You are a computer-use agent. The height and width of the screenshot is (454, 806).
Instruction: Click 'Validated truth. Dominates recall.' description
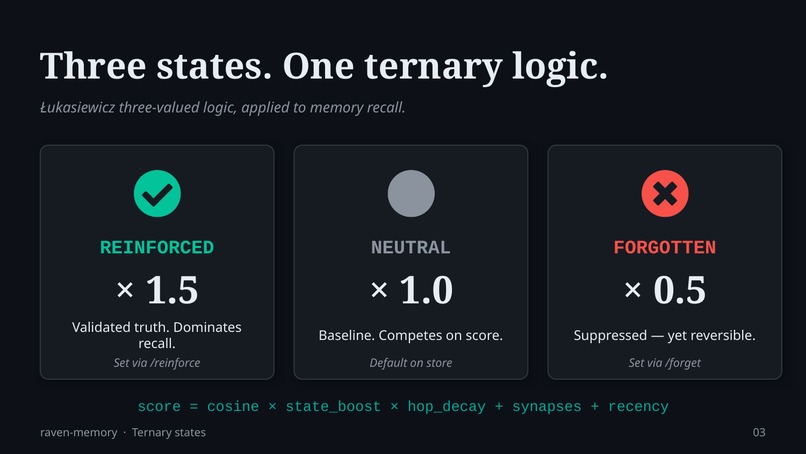coord(157,335)
